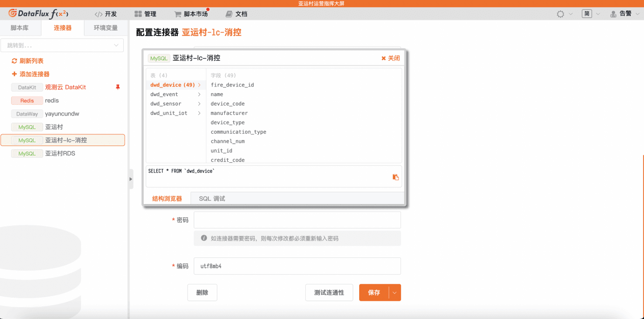Open the 开发 development menu

106,14
